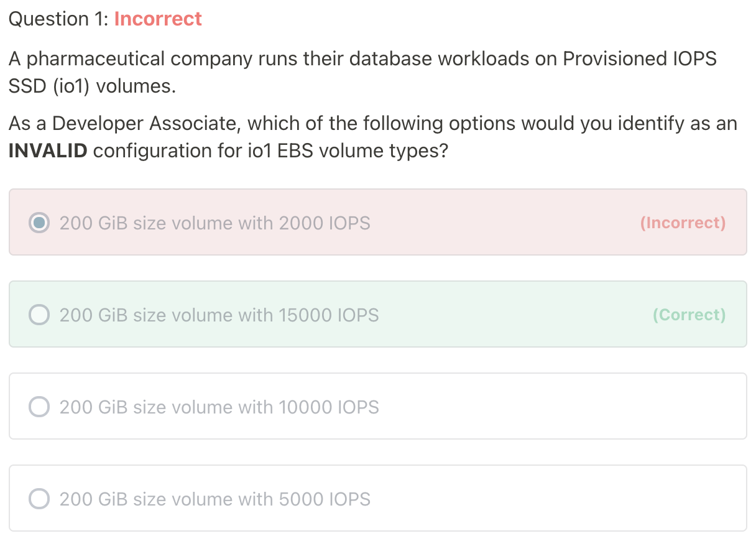Click the red '(Incorrect)' tag in the answer
This screenshot has width=756, height=536.
tap(683, 223)
